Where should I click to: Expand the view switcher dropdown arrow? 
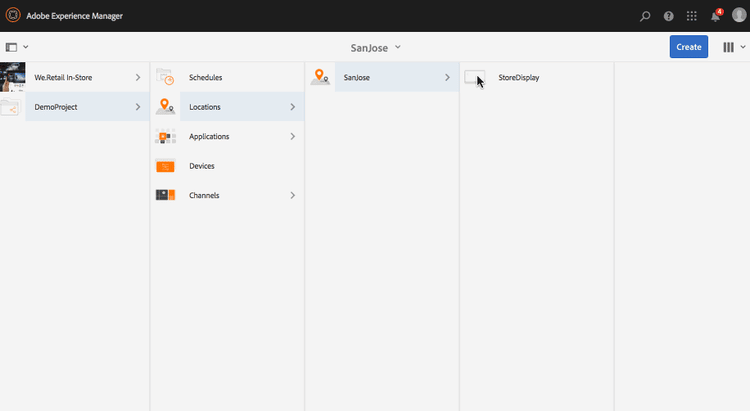coord(743,47)
